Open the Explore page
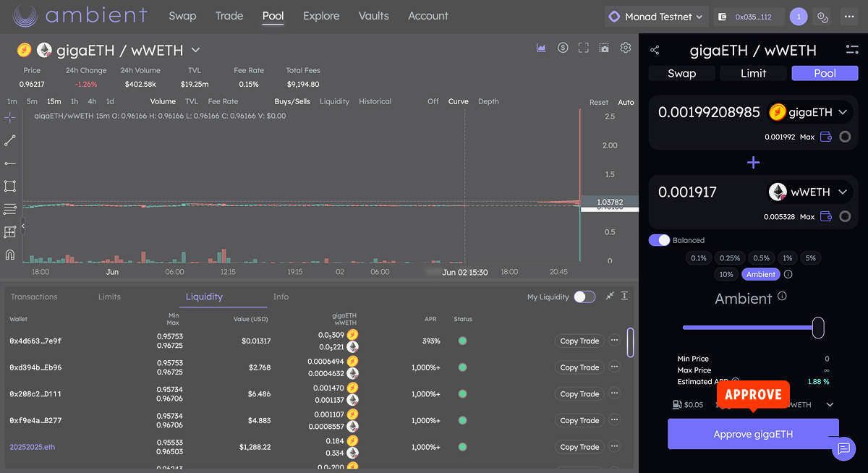Viewport: 868px width, 473px height. 322,16
